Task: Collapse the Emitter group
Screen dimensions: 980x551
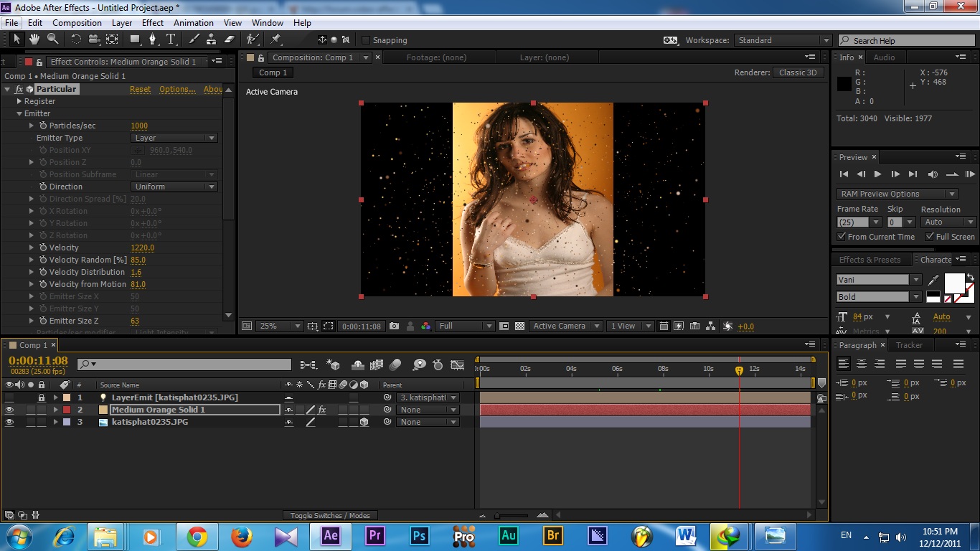Action: pyautogui.click(x=19, y=113)
